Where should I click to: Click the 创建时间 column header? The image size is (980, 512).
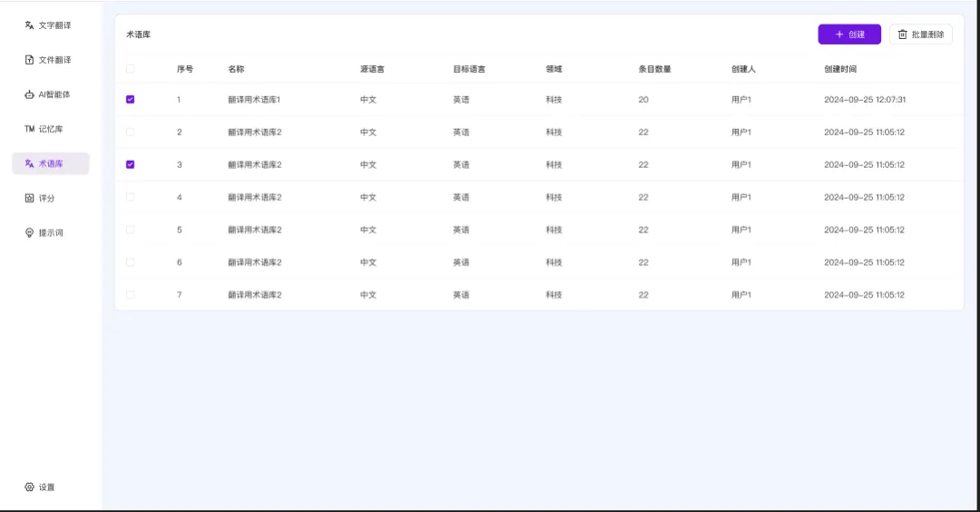tap(839, 69)
